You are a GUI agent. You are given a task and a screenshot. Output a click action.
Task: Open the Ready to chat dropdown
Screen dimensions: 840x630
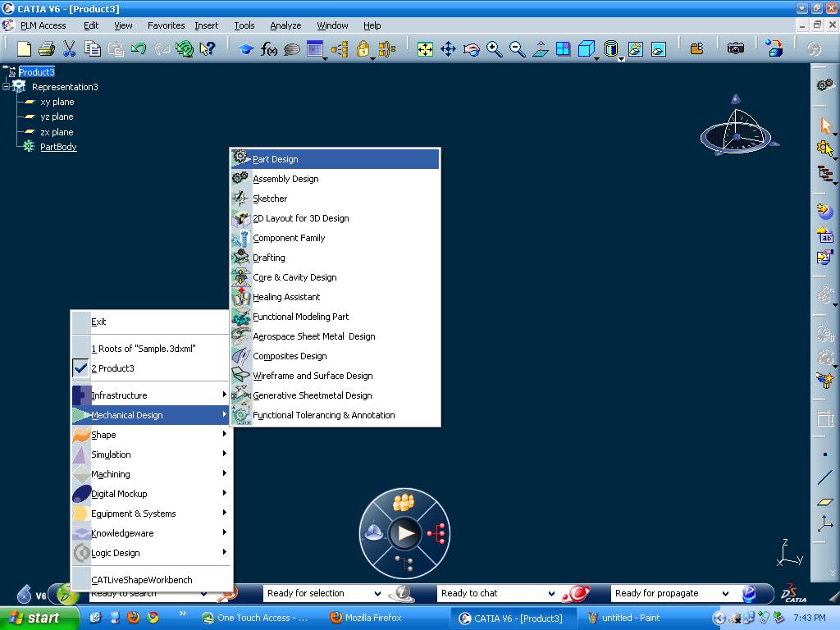click(551, 594)
